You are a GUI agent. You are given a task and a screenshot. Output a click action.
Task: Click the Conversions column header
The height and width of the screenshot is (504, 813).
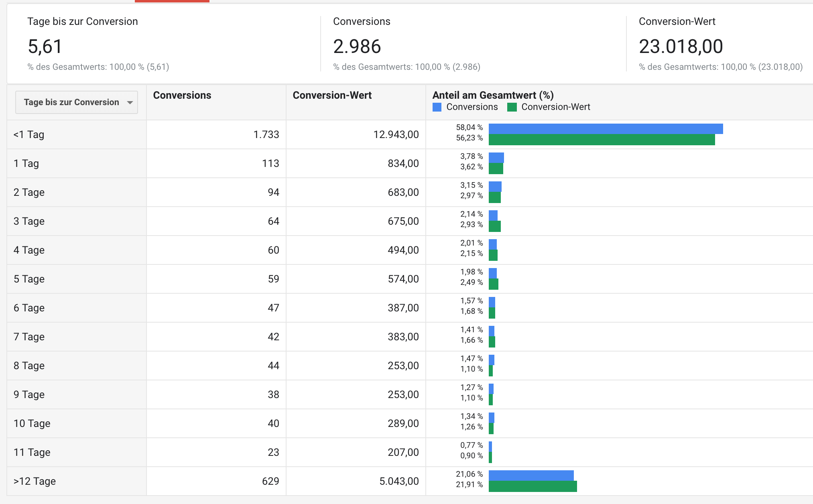(182, 95)
